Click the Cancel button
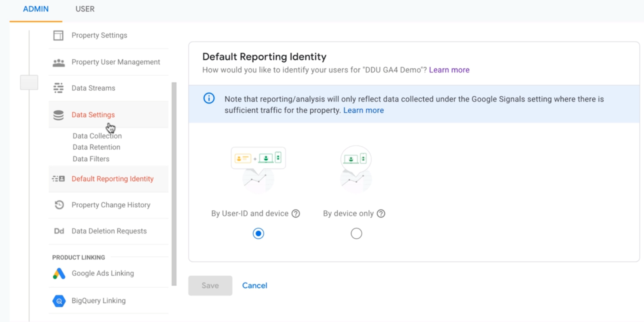 (255, 286)
